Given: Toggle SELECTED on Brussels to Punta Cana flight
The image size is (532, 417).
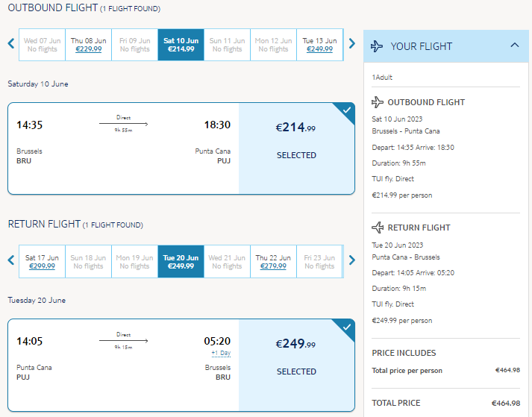Looking at the screenshot, I should [x=296, y=155].
